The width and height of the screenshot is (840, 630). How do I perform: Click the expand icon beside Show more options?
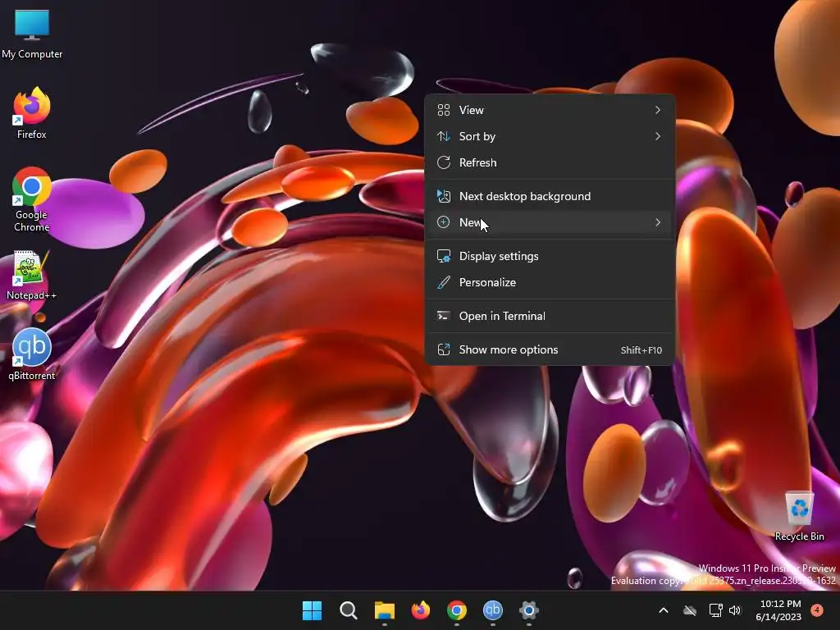[x=444, y=349]
